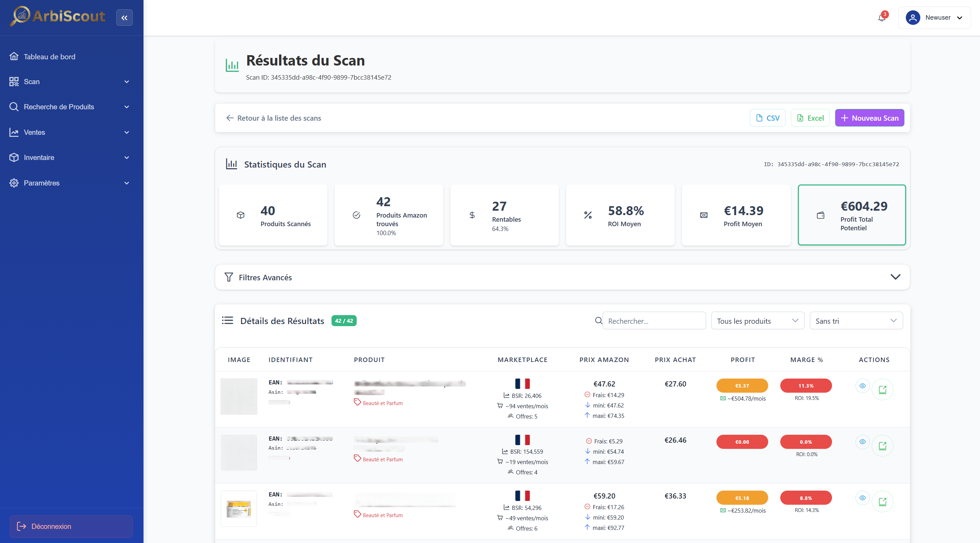
Task: Click the Nouveau Scan button
Action: [869, 118]
